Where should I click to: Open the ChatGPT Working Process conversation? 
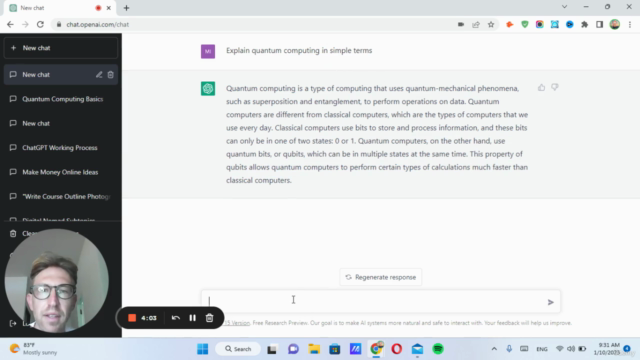[x=61, y=148]
